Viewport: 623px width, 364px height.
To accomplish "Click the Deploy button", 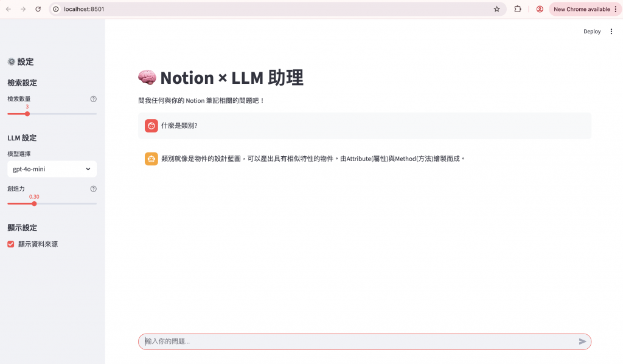I will pos(591,32).
